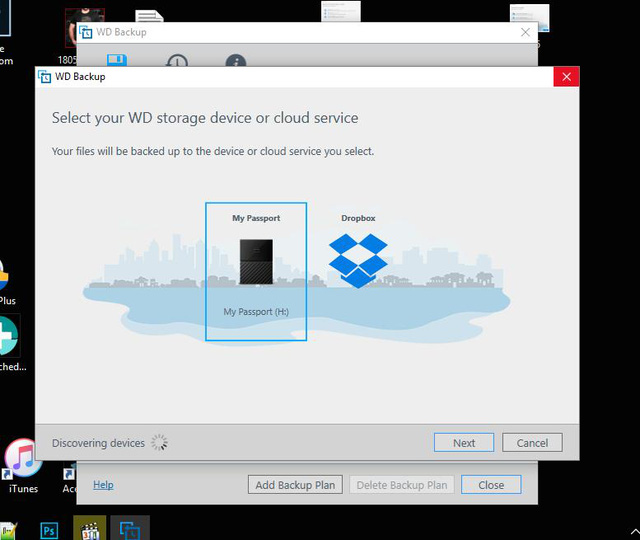
Task: Show hidden system tray icons
Action: 634,531
